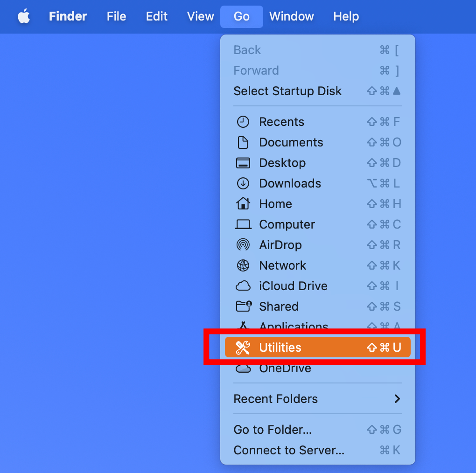Click the Home house icon
The width and height of the screenshot is (476, 473).
click(x=243, y=204)
